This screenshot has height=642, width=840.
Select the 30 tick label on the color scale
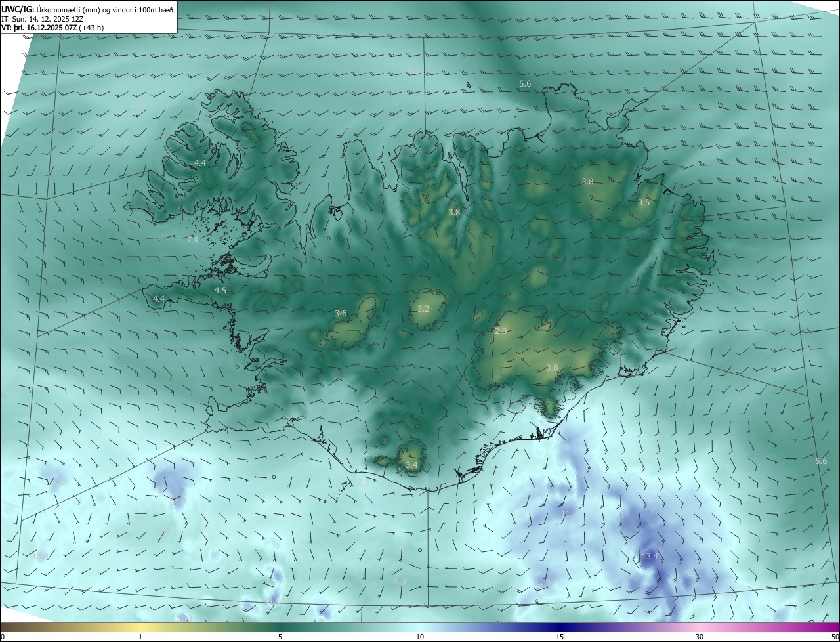[700, 637]
